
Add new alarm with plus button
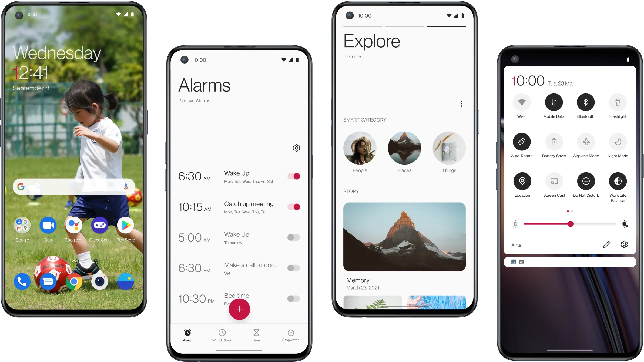(x=239, y=309)
